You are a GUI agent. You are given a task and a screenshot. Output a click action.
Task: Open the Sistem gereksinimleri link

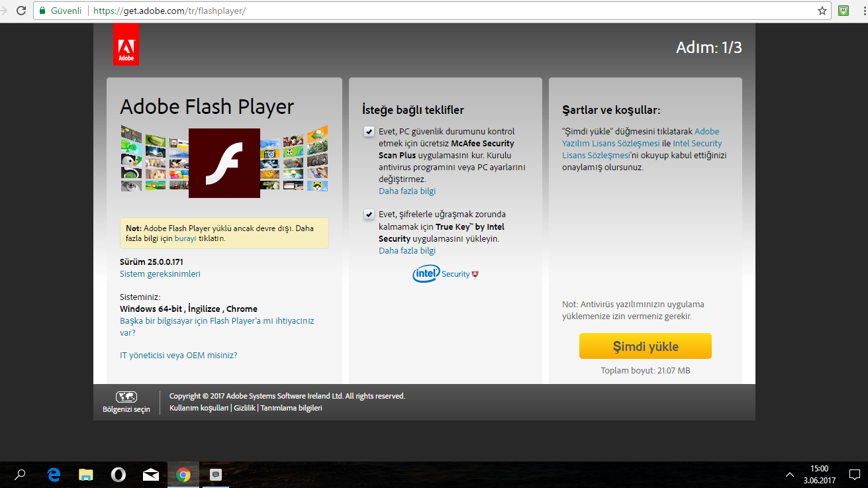[160, 274]
